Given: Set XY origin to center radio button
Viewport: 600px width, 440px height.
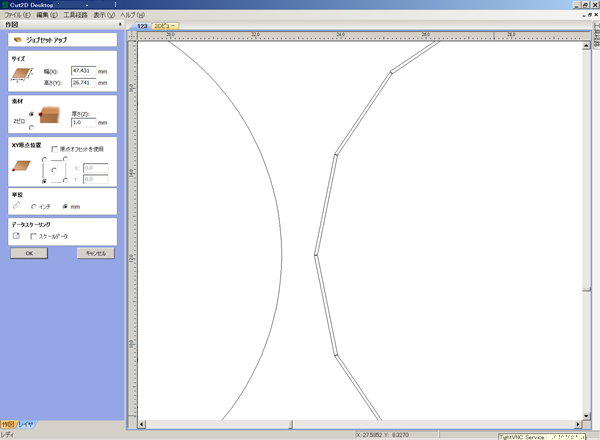Looking at the screenshot, I should pyautogui.click(x=53, y=170).
